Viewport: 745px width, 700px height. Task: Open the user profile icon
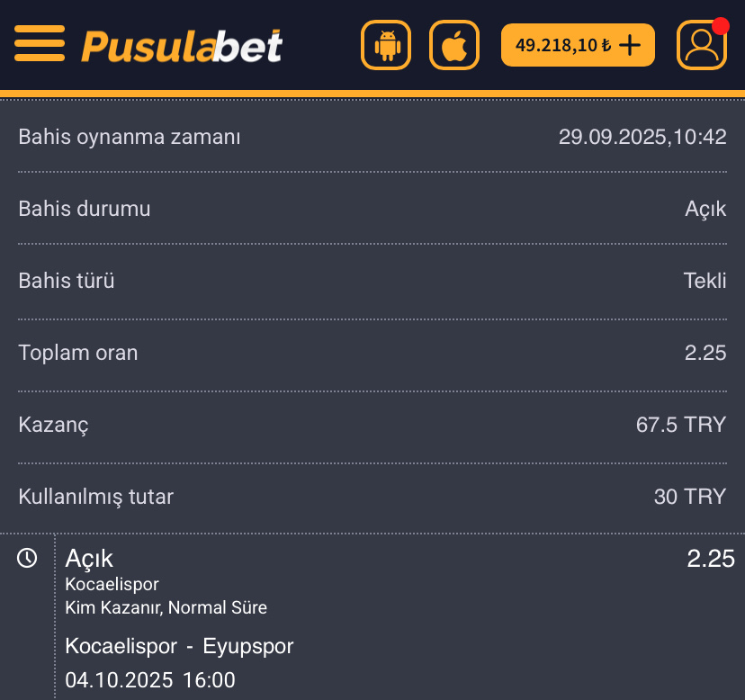(701, 46)
